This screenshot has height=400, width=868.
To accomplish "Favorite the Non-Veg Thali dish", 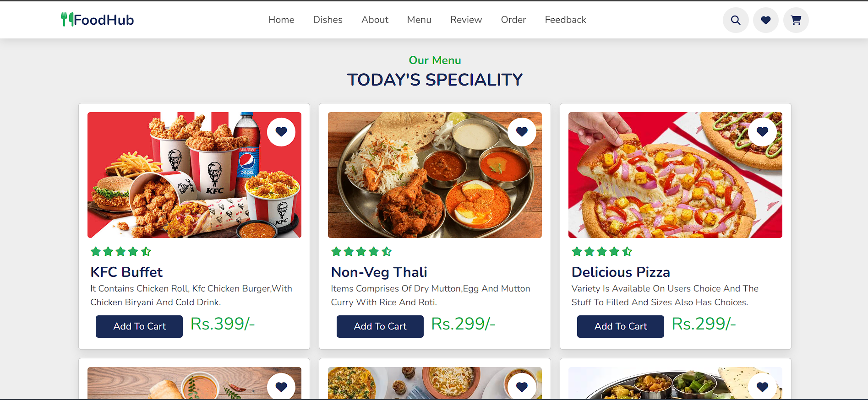I will click(522, 132).
